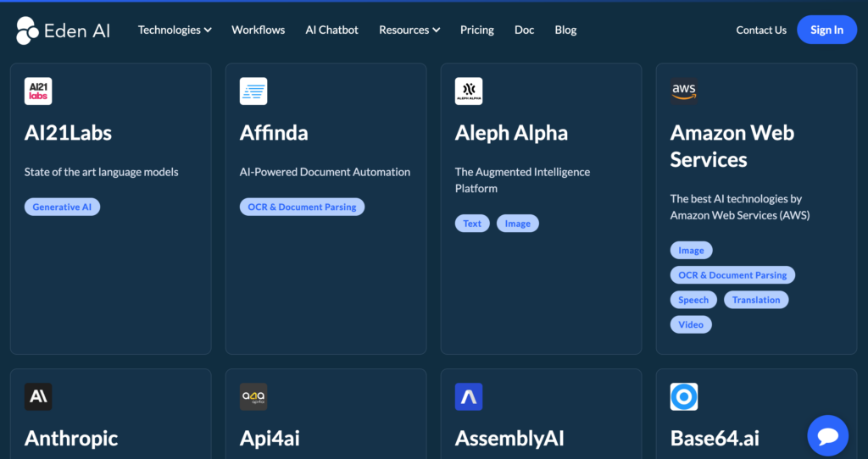
Task: Select the Image tag on Amazon Web Services
Action: pos(692,251)
